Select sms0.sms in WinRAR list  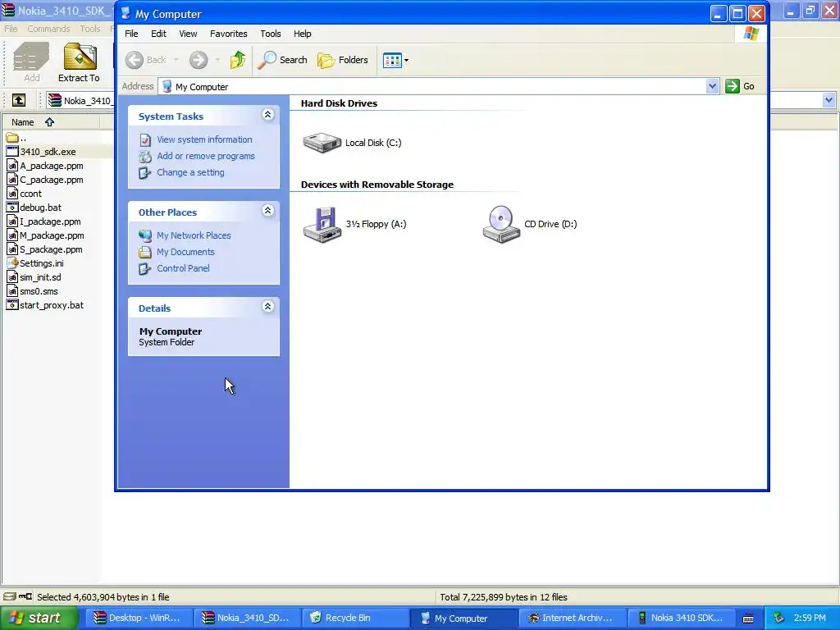pos(32,291)
